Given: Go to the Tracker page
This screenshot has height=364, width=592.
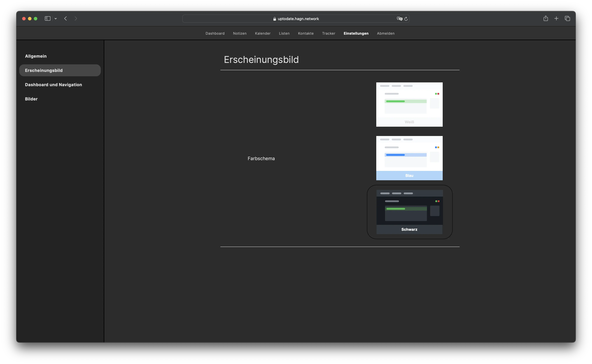Looking at the screenshot, I should [328, 33].
